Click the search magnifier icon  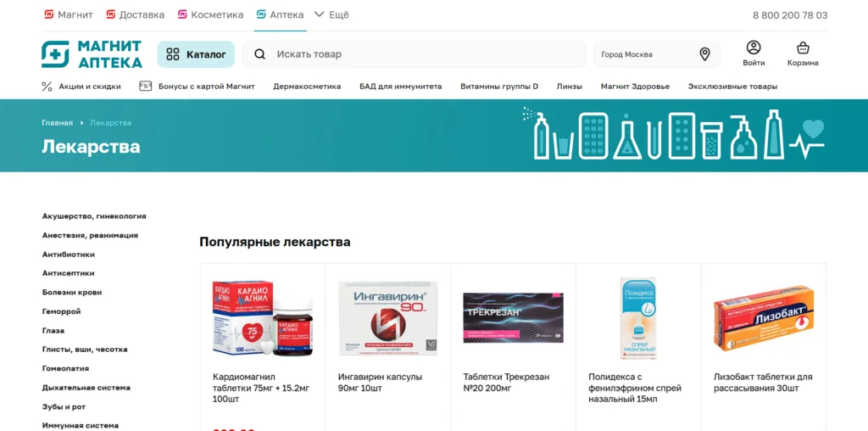[260, 54]
